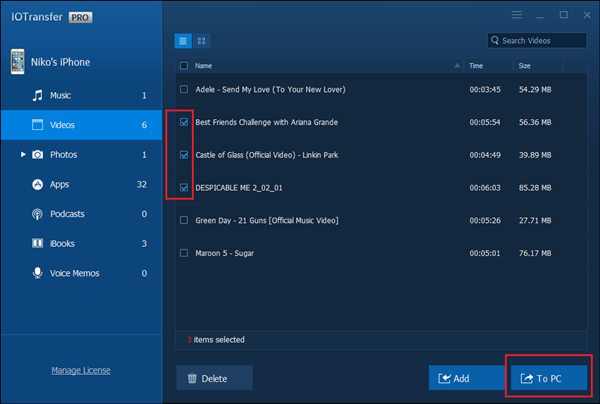Sort videos by Size column

(x=525, y=65)
